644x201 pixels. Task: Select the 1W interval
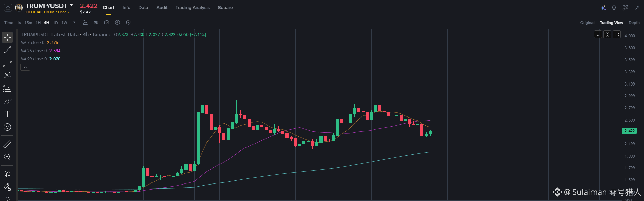tap(64, 23)
